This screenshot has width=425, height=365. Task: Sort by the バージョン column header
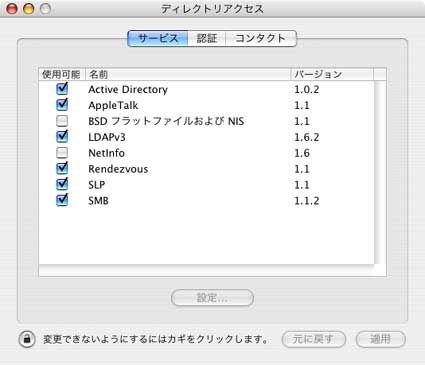(332, 74)
